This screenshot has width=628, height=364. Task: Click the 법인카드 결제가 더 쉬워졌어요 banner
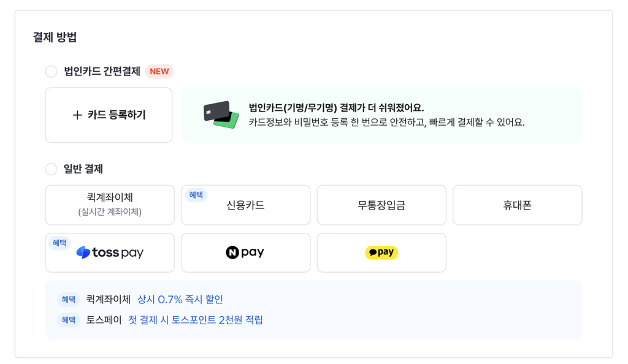pos(381,115)
